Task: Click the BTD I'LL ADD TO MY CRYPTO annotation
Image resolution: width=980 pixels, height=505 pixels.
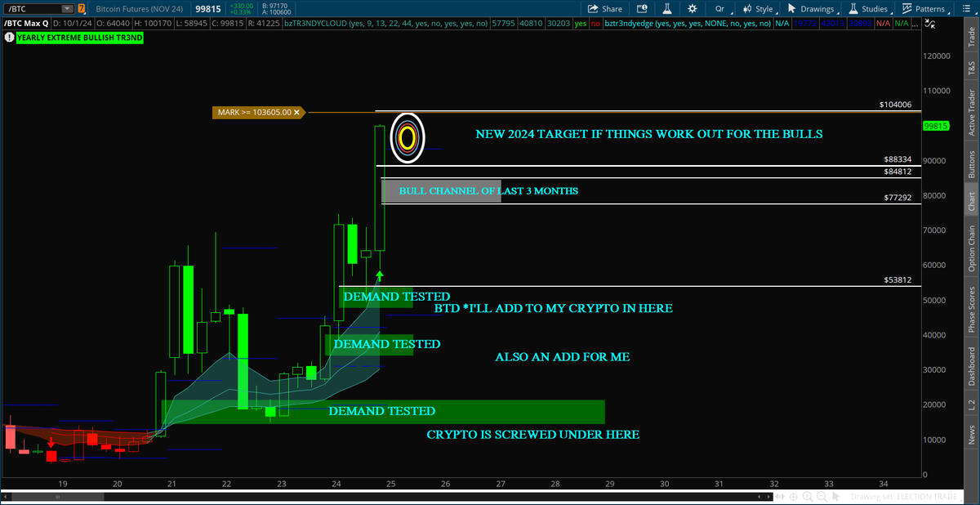Action: [x=553, y=309]
